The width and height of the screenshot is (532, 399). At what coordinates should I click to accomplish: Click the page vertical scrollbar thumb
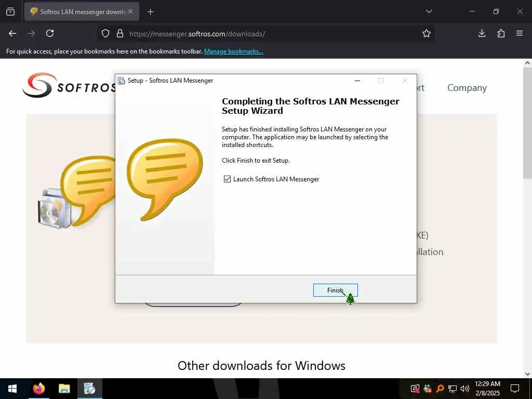point(527,123)
